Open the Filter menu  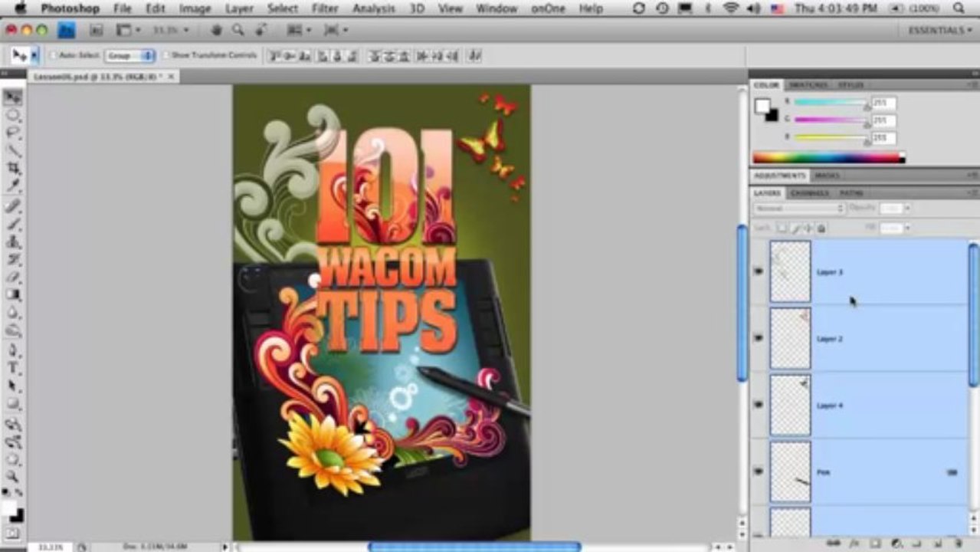[x=325, y=8]
